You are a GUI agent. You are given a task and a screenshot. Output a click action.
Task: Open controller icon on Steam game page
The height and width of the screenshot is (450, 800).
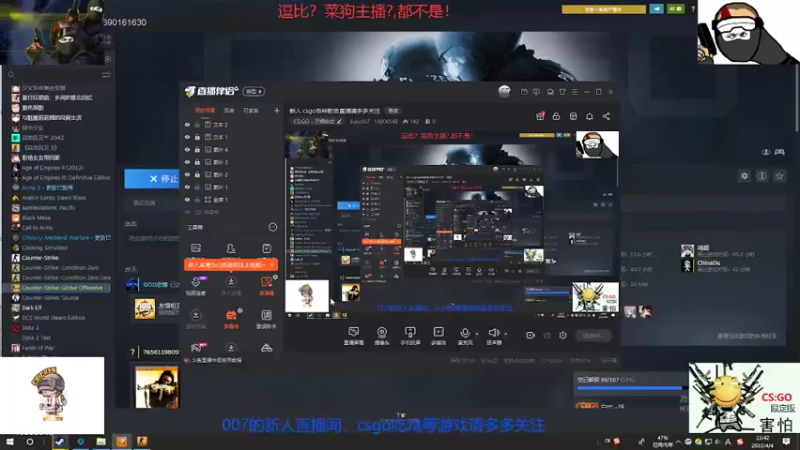[780, 152]
